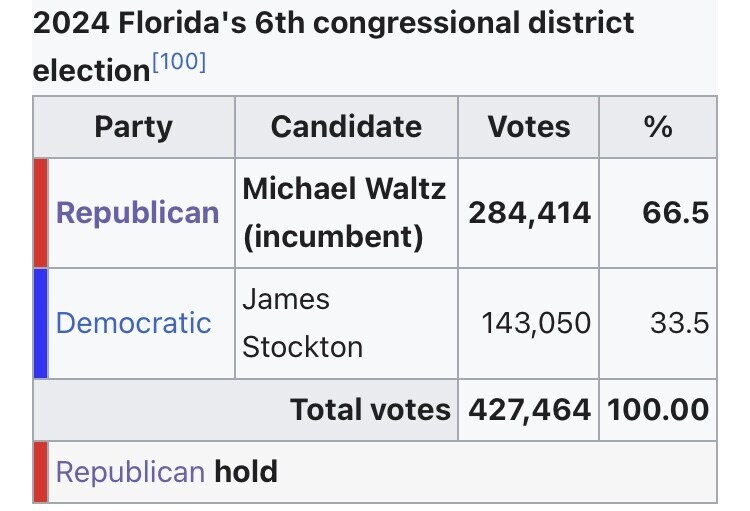This screenshot has height=511, width=750.
Task: Click red color bar beside Michael Waltz row
Action: (40, 213)
